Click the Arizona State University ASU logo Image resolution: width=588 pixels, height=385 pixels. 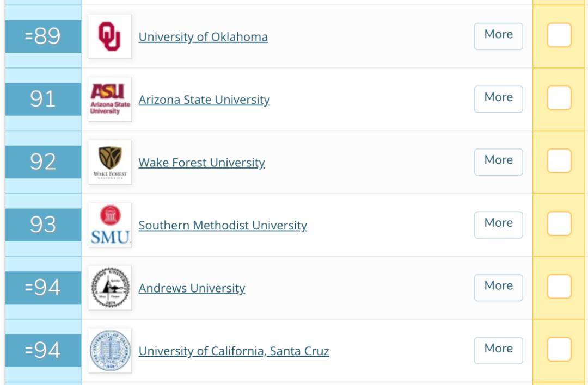tap(109, 99)
